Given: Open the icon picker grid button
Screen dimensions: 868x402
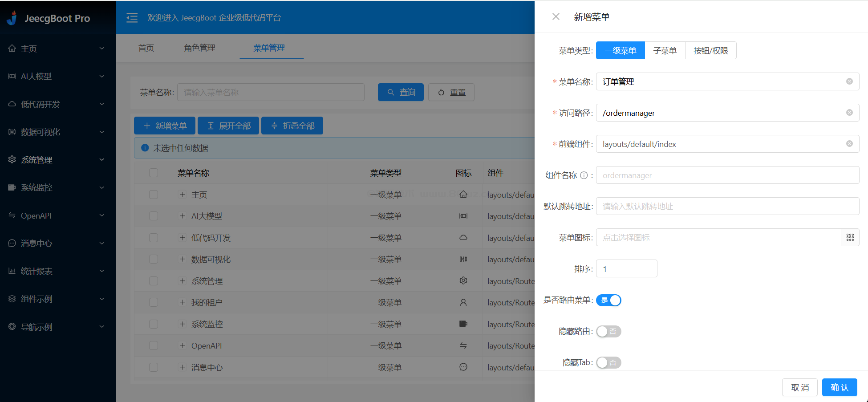Looking at the screenshot, I should pyautogui.click(x=850, y=237).
